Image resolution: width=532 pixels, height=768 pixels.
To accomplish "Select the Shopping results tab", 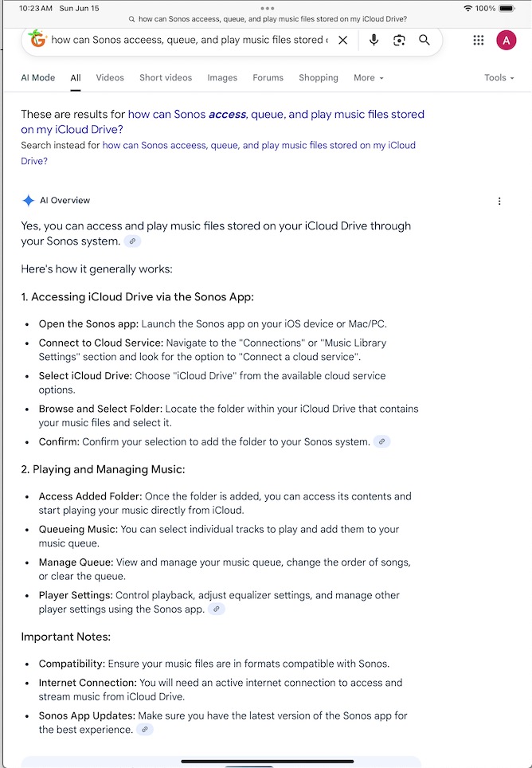I will click(x=318, y=78).
